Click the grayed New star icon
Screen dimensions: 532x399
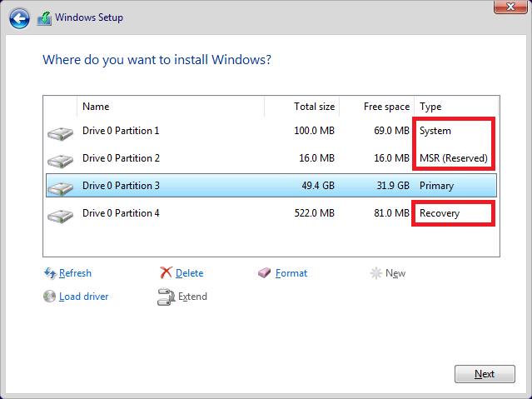376,273
